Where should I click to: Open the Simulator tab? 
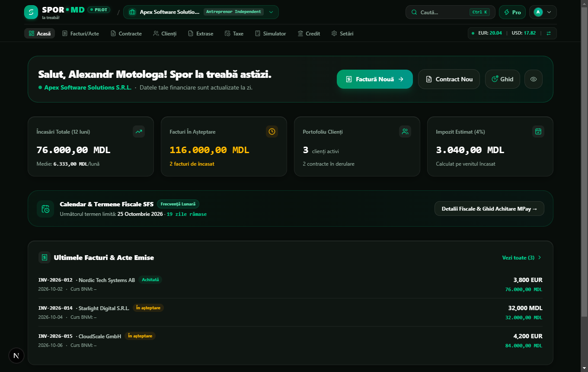(270, 33)
